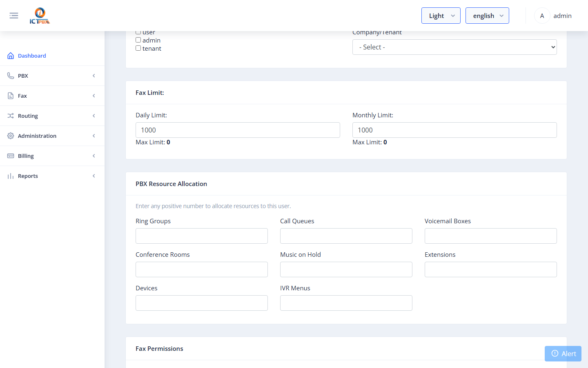Click the Routing shuffle icon
This screenshot has height=368, width=588.
point(11,116)
